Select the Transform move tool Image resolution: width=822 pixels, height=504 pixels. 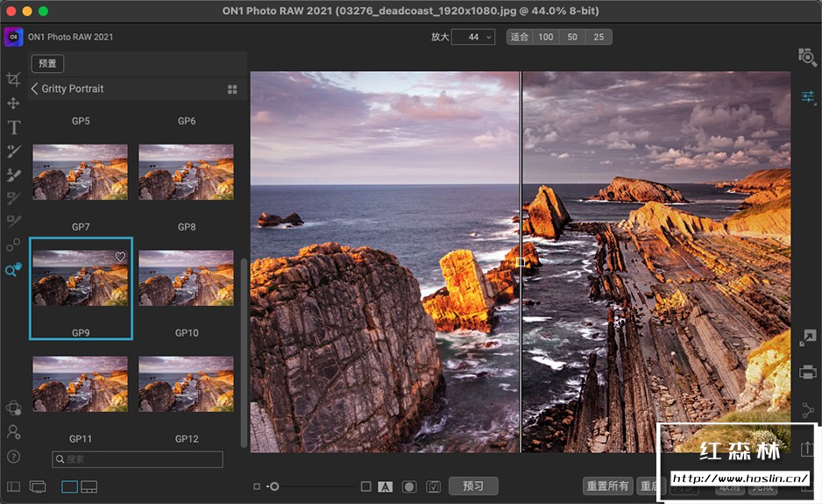click(13, 103)
